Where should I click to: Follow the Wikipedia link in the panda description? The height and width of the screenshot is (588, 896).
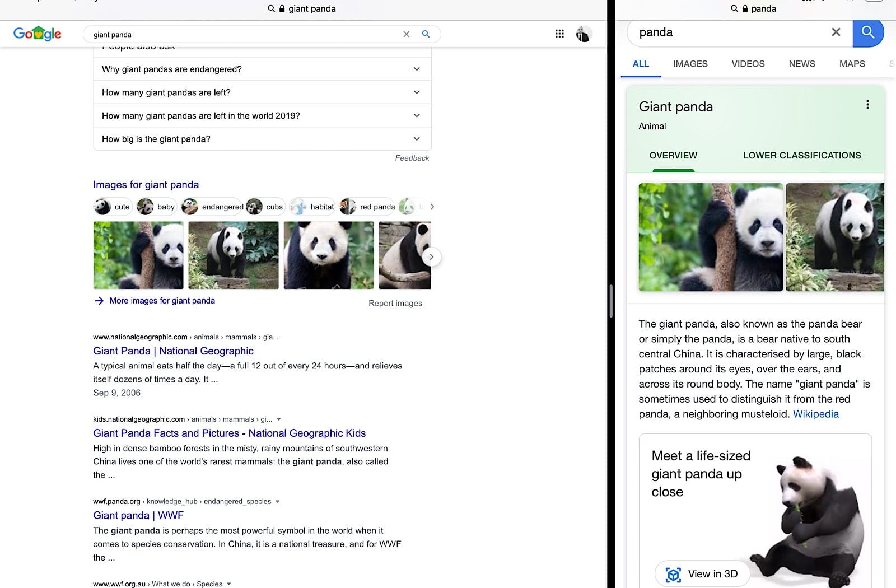[816, 414]
